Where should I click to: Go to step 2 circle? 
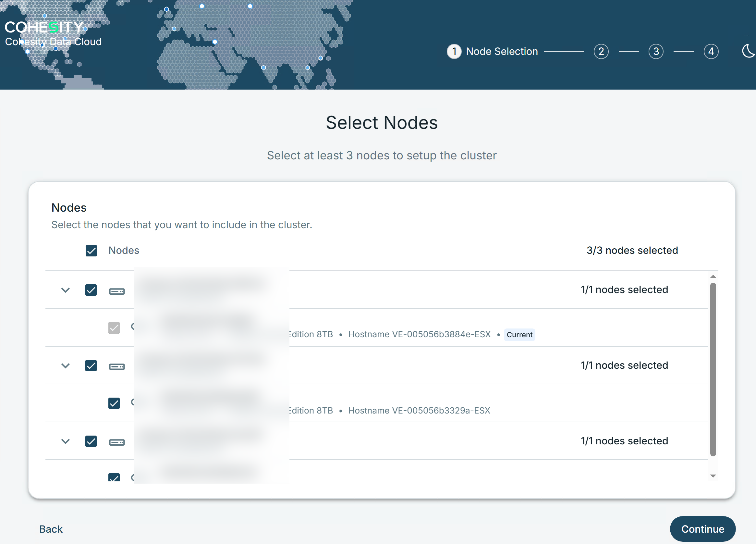click(601, 51)
